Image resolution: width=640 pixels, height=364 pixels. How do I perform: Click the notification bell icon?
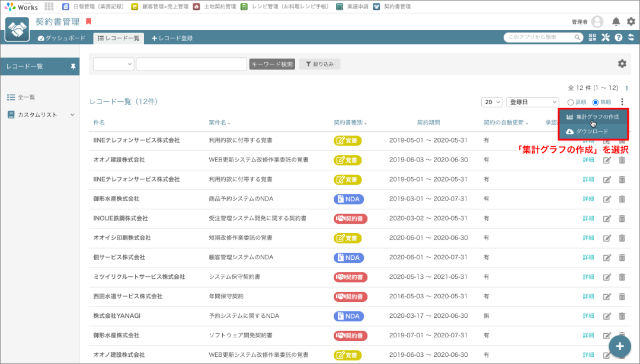[616, 22]
